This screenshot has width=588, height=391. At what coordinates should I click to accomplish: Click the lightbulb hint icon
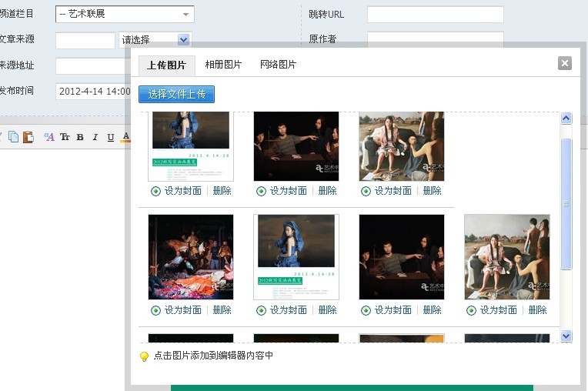144,356
